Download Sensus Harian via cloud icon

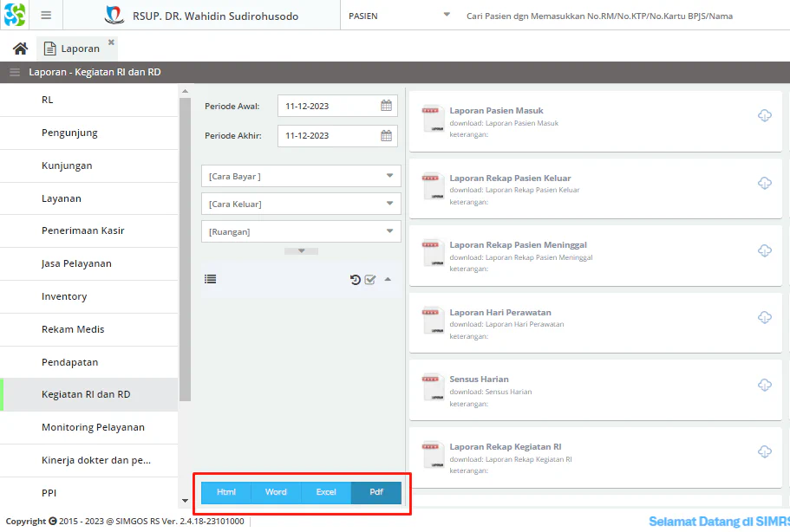(x=764, y=385)
